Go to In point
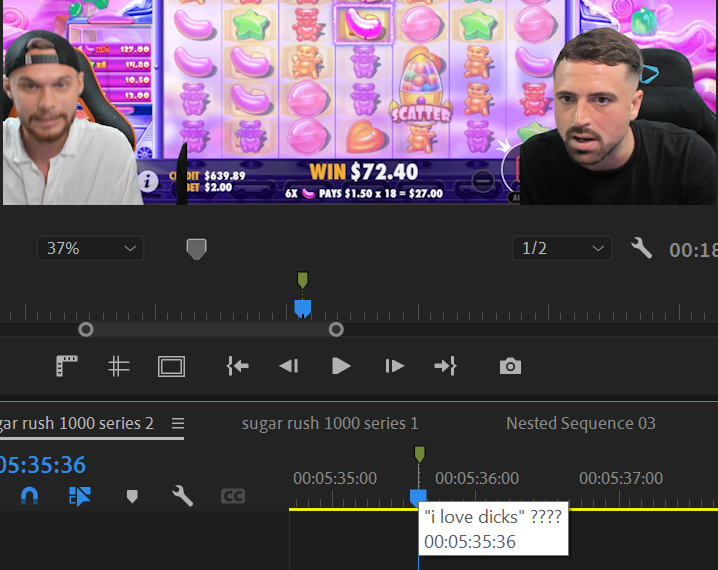718x570 pixels. pos(238,366)
